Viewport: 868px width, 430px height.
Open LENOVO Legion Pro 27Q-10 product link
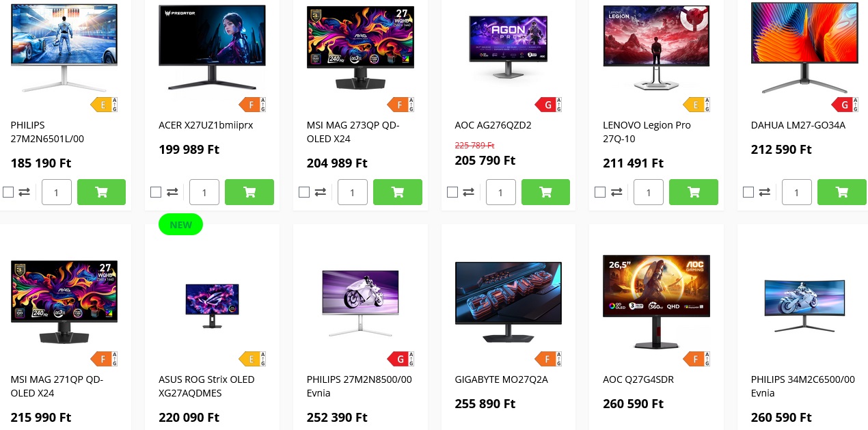(x=647, y=132)
